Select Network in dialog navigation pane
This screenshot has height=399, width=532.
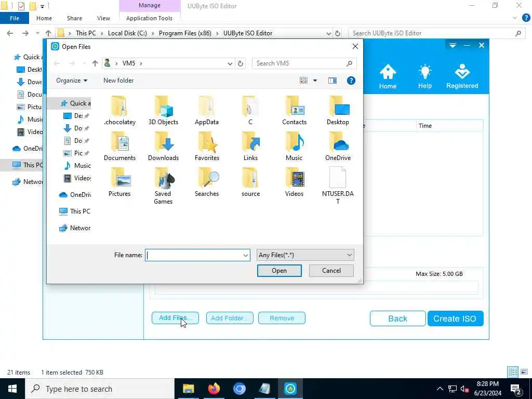(75, 228)
